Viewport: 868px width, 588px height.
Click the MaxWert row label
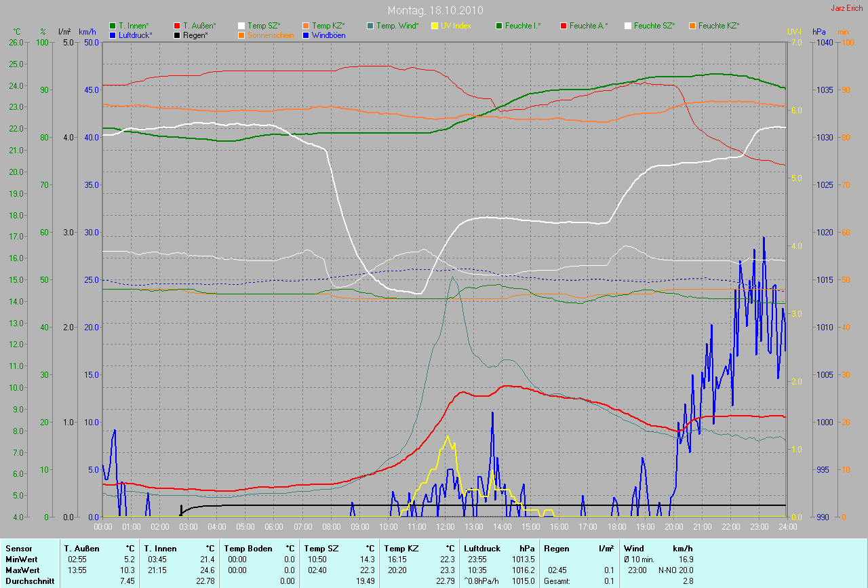[x=24, y=570]
